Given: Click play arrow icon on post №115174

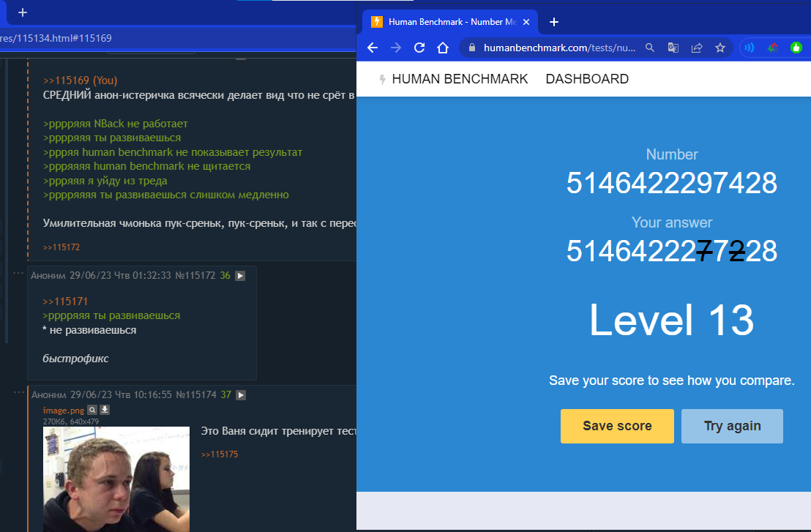Looking at the screenshot, I should point(241,395).
